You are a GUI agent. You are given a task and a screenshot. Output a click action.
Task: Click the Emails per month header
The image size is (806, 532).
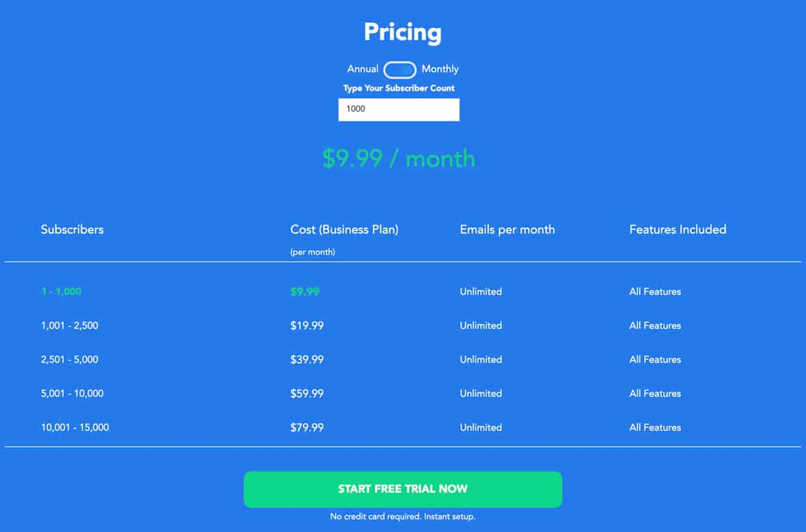507,230
